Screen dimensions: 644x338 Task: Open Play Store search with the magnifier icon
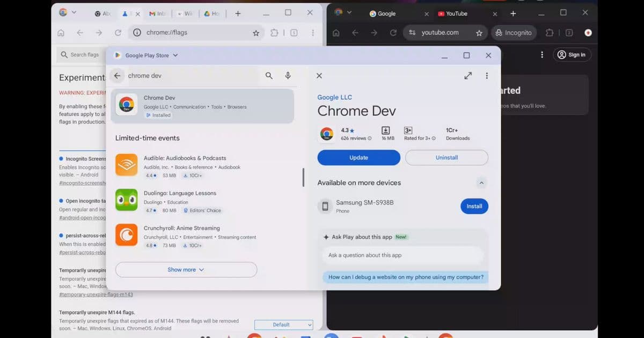pos(269,76)
